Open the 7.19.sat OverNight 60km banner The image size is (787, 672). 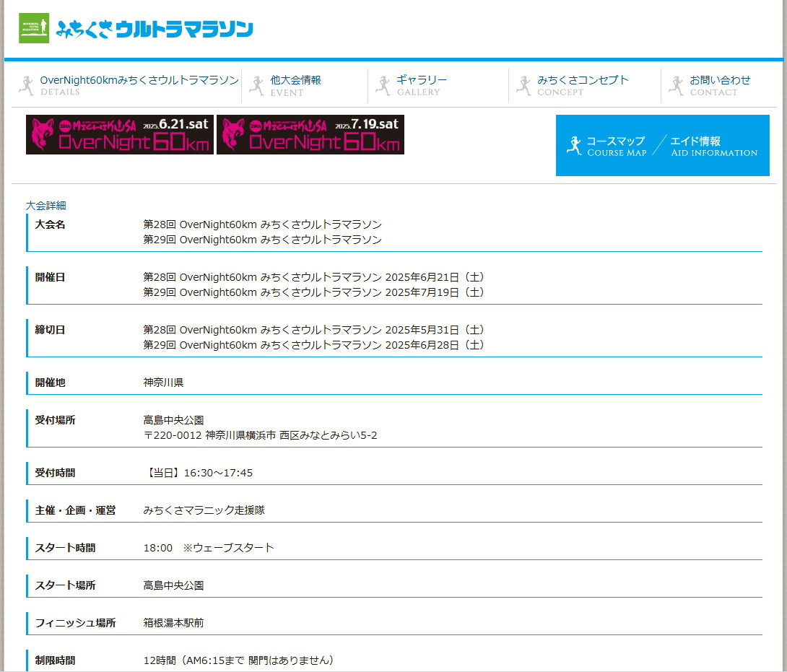coord(310,134)
